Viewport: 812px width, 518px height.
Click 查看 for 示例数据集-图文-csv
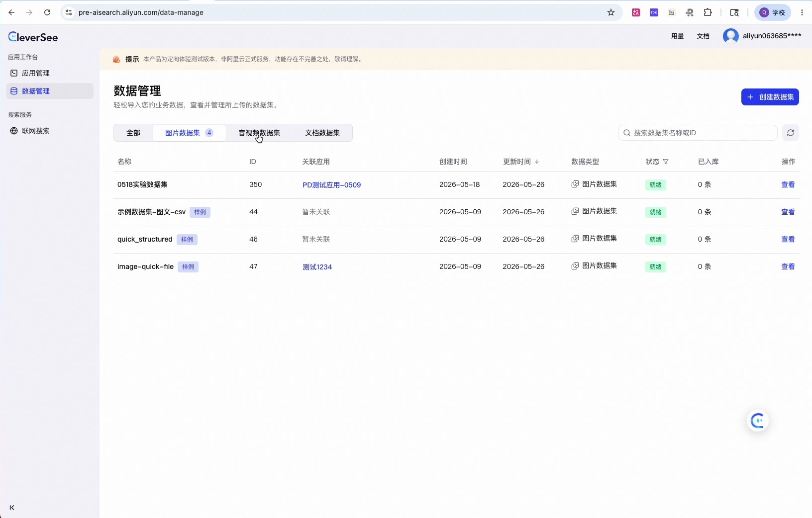point(788,212)
